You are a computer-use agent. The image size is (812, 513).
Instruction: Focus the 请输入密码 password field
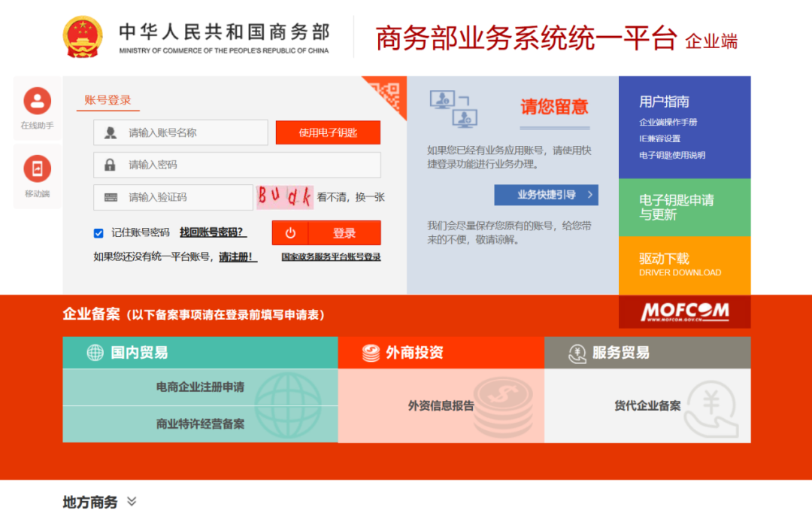(237, 165)
